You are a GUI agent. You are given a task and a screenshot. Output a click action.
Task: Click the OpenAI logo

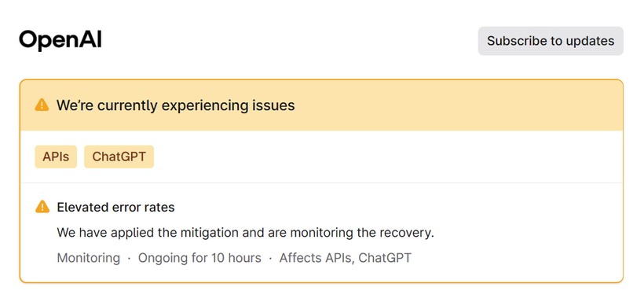pyautogui.click(x=60, y=40)
